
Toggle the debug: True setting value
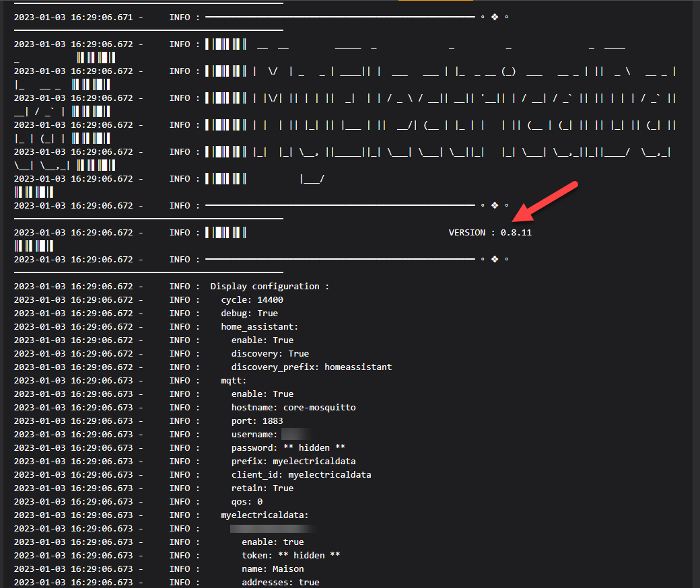pos(267,313)
